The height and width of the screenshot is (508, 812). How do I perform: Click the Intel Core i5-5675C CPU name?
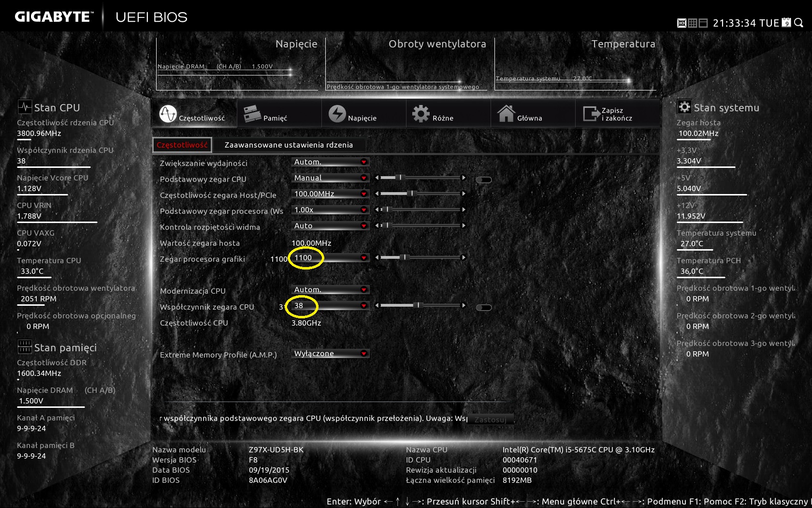pyautogui.click(x=579, y=450)
